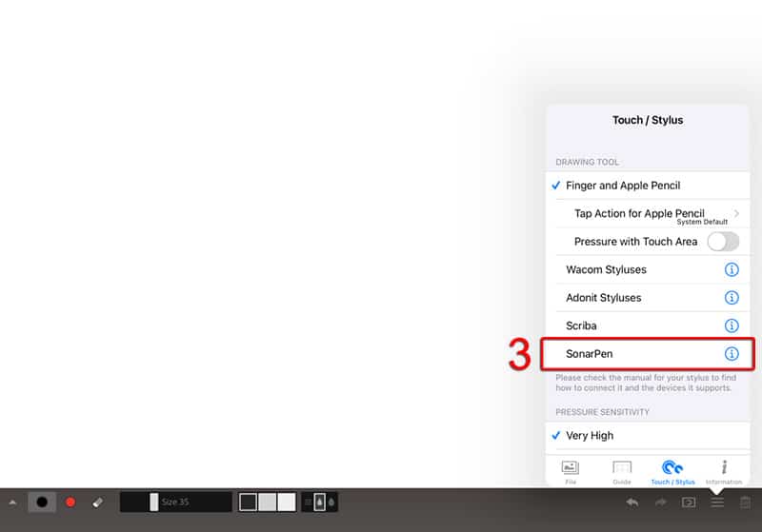Click the redo arrow
The height and width of the screenshot is (532, 762).
[660, 502]
